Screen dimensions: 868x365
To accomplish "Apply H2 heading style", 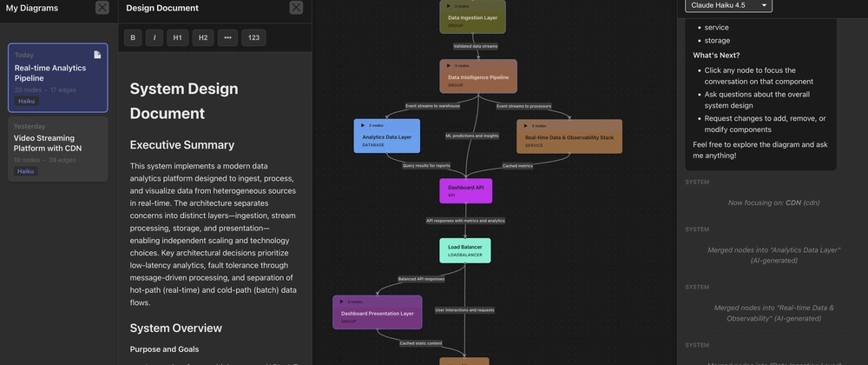I will (203, 37).
